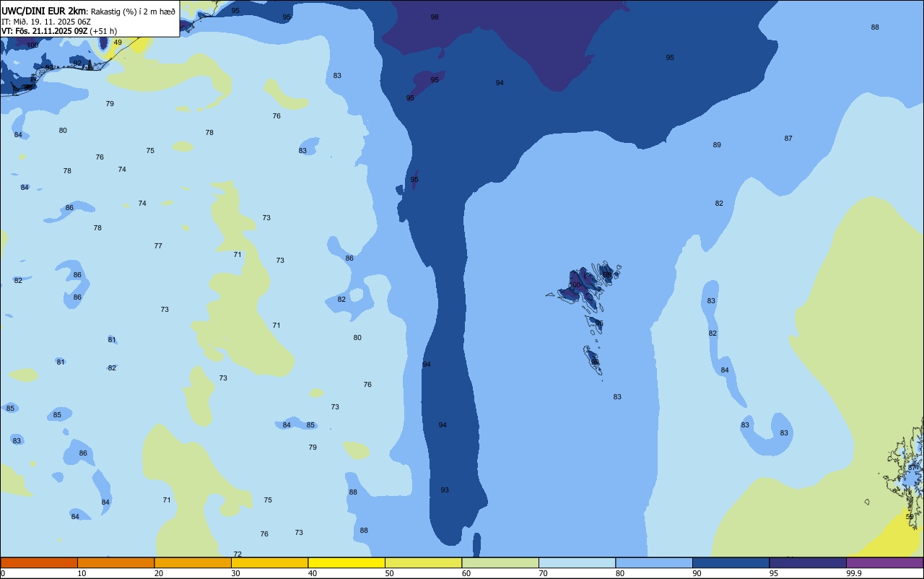
Task: Click the humidity value 89 on the map
Action: click(717, 145)
